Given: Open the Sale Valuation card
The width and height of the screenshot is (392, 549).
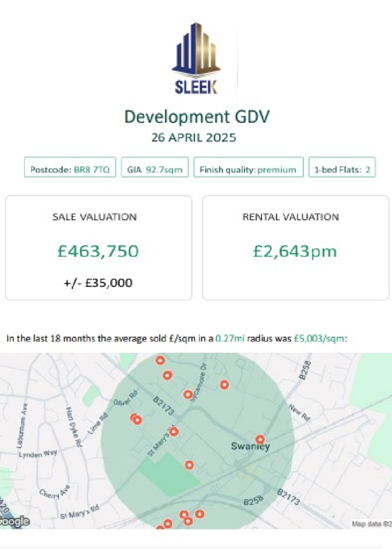Looking at the screenshot, I should [x=98, y=247].
